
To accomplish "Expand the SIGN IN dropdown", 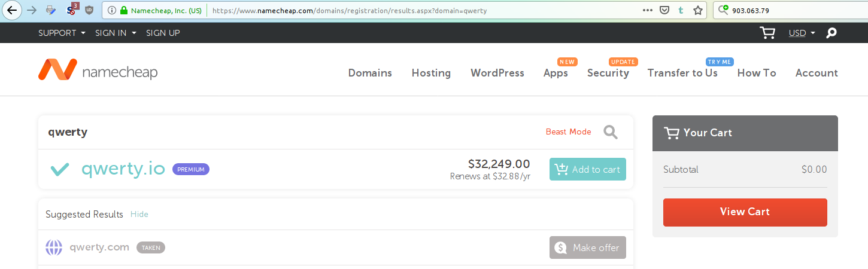I will (x=116, y=33).
